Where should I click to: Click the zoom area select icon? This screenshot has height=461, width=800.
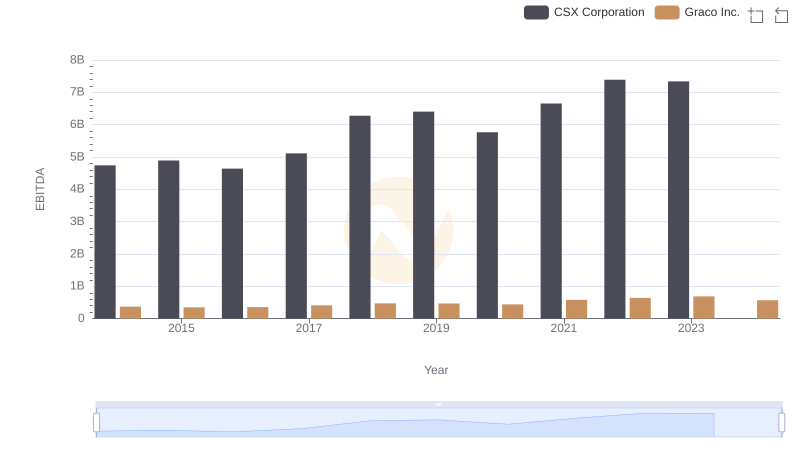pos(756,15)
